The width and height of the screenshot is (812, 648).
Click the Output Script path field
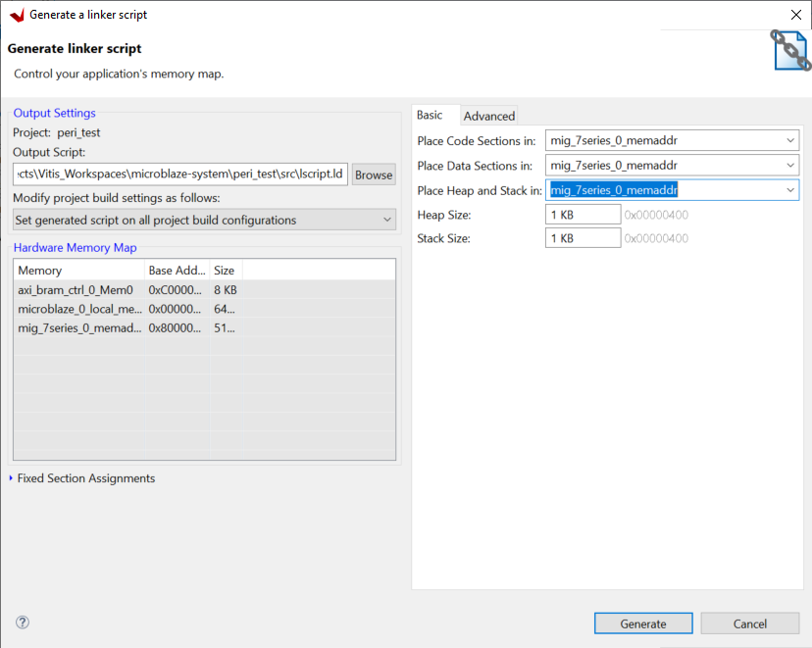click(x=180, y=174)
